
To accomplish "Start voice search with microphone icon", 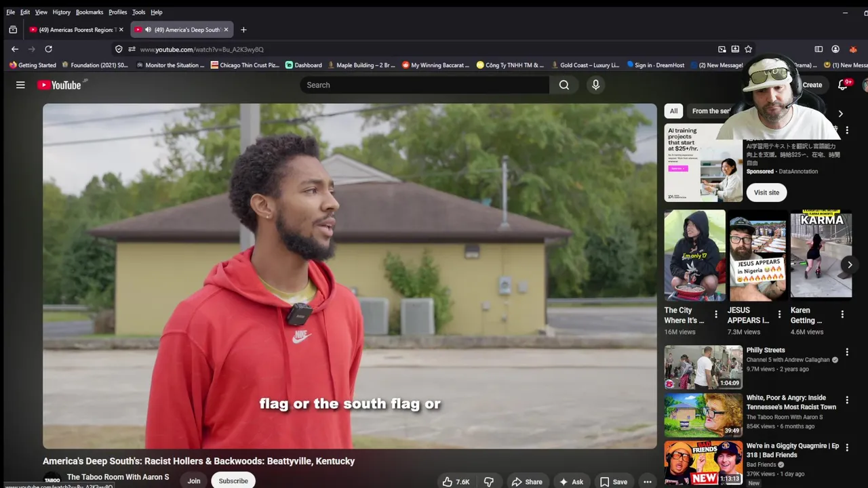I will pos(595,85).
